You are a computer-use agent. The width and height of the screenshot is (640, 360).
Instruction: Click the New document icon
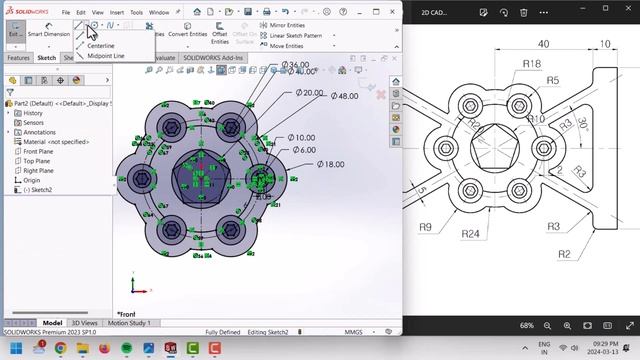210,12
